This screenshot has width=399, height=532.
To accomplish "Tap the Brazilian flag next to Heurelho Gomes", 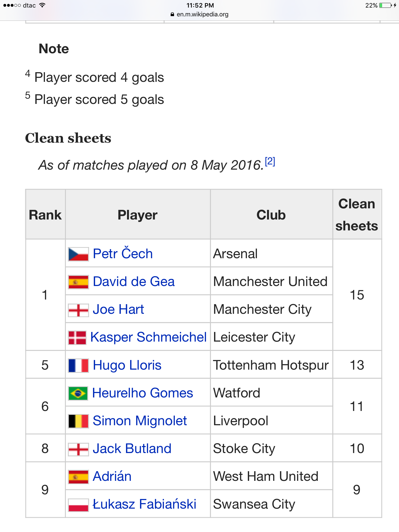I will point(78,393).
